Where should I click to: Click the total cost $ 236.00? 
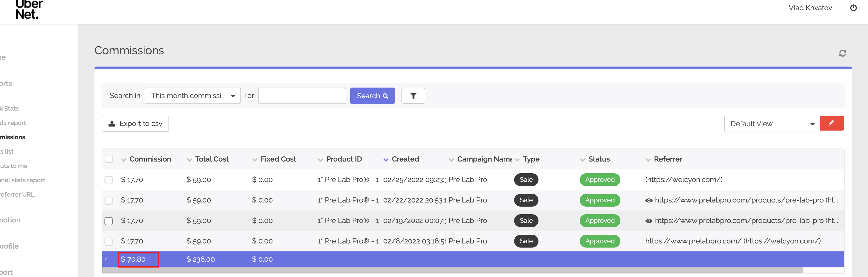tap(200, 259)
